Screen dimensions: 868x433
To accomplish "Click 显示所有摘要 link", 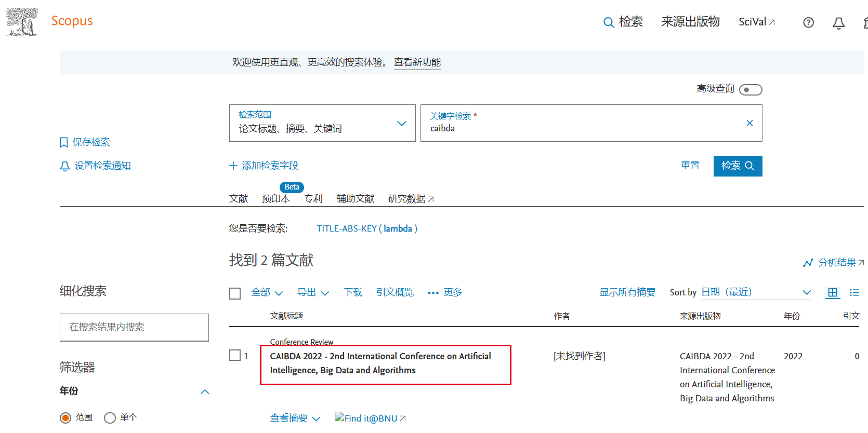I will (627, 292).
